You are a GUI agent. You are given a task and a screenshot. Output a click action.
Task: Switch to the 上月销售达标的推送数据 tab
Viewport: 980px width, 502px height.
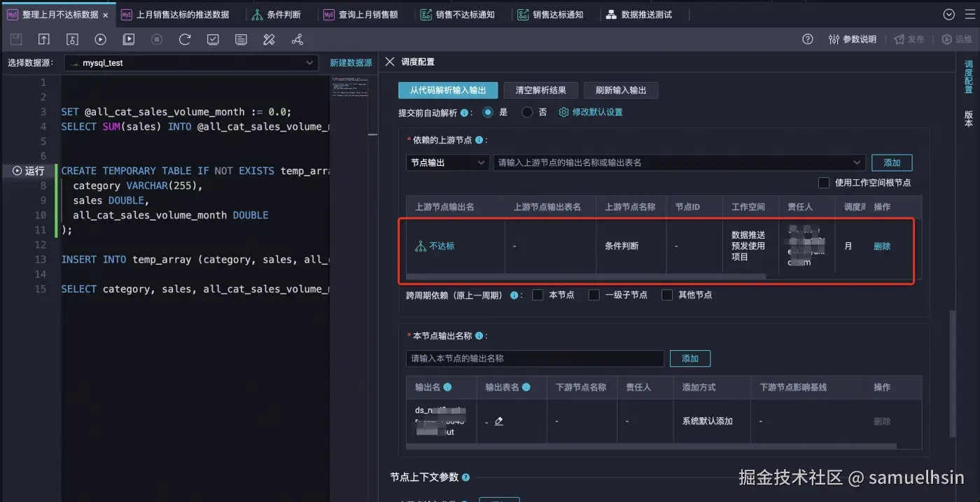[175, 15]
